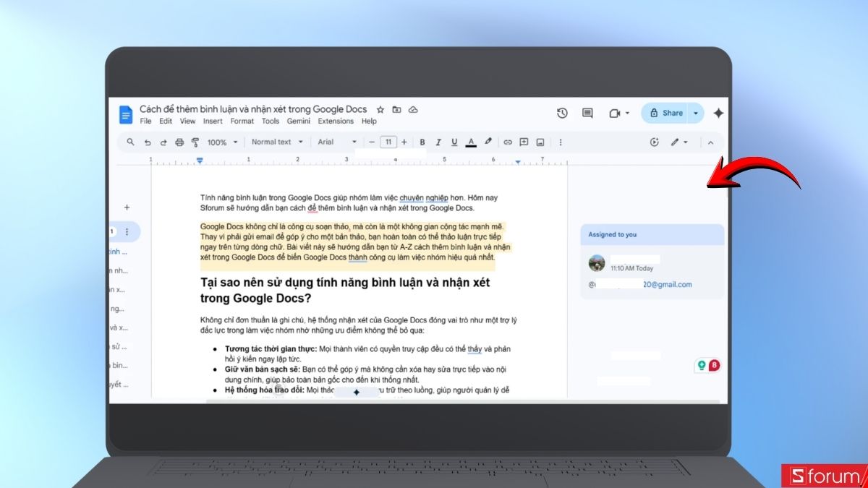Viewport: 868px width, 488px height.
Task: Search the menus with magnifier icon
Action: [x=130, y=142]
